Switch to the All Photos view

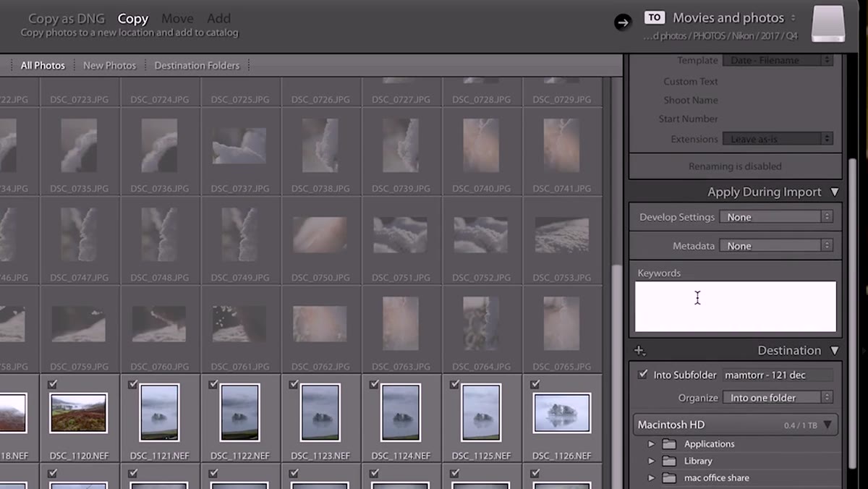pos(43,65)
